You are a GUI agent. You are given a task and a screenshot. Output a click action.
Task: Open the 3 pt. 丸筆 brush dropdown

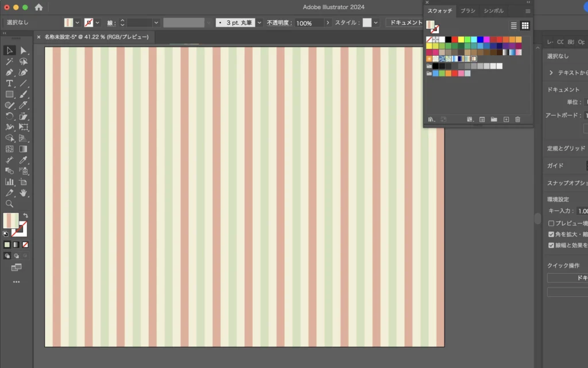pos(260,23)
